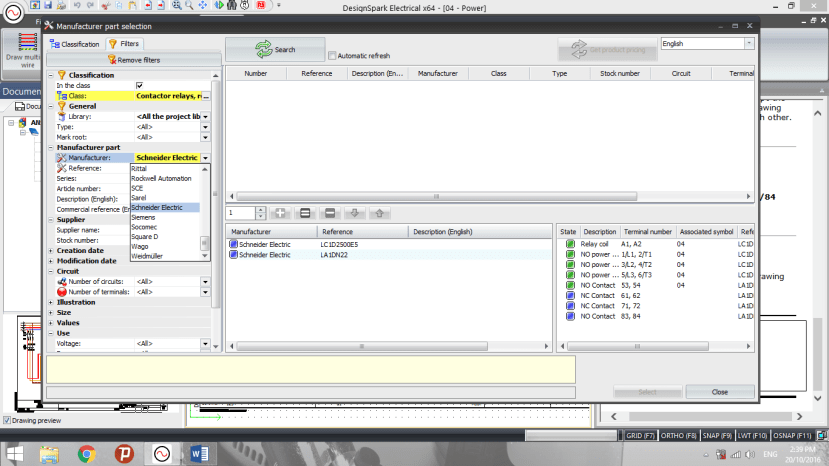Toggle LWT (F10) in status bar
Screen dimensions: 829x466
point(752,435)
